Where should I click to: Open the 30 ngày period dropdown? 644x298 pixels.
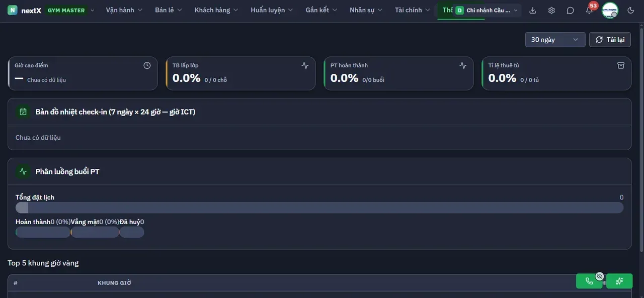click(555, 40)
